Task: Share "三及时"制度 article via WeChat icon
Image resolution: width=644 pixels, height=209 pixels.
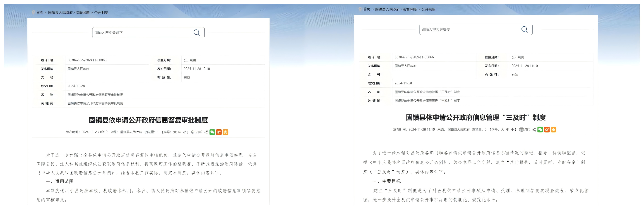Action: (540, 130)
